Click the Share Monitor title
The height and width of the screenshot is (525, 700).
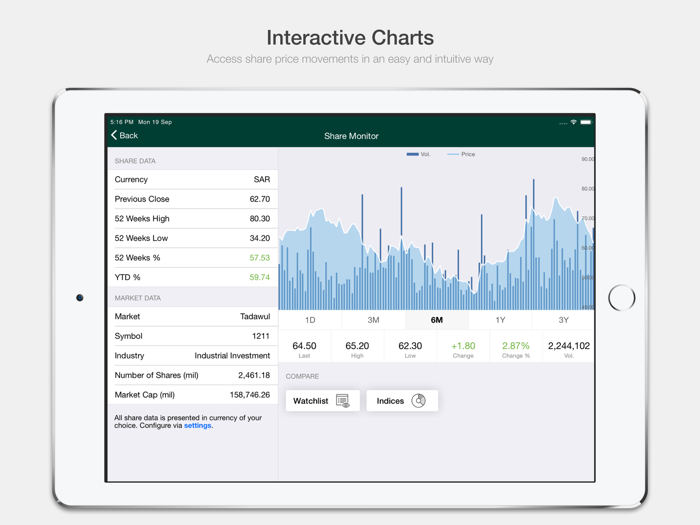pyautogui.click(x=351, y=136)
